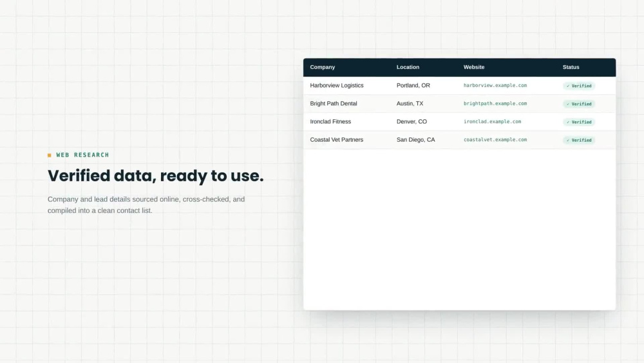The image size is (644, 363).
Task: Open the coastalvet.example.com link
Action: click(495, 140)
